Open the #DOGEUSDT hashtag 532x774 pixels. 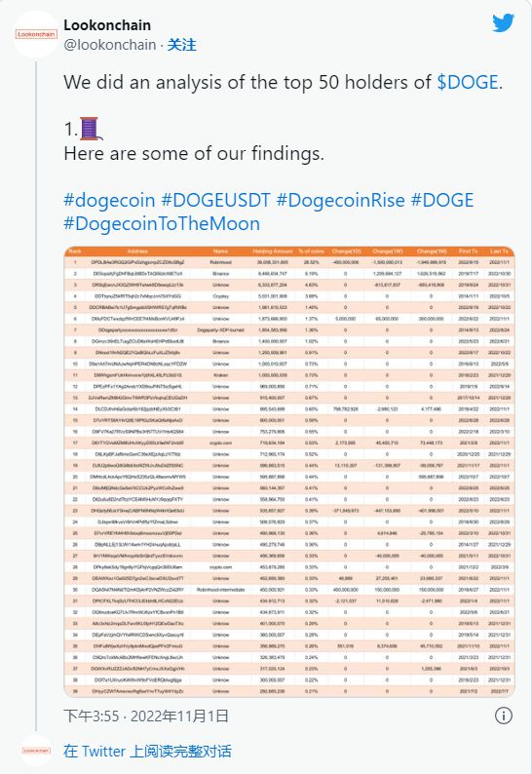(x=215, y=200)
